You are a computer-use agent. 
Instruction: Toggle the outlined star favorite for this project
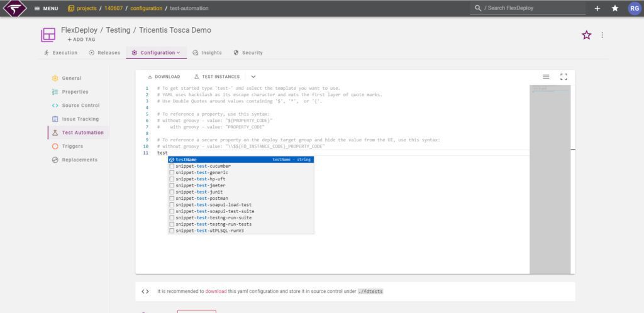tap(587, 35)
